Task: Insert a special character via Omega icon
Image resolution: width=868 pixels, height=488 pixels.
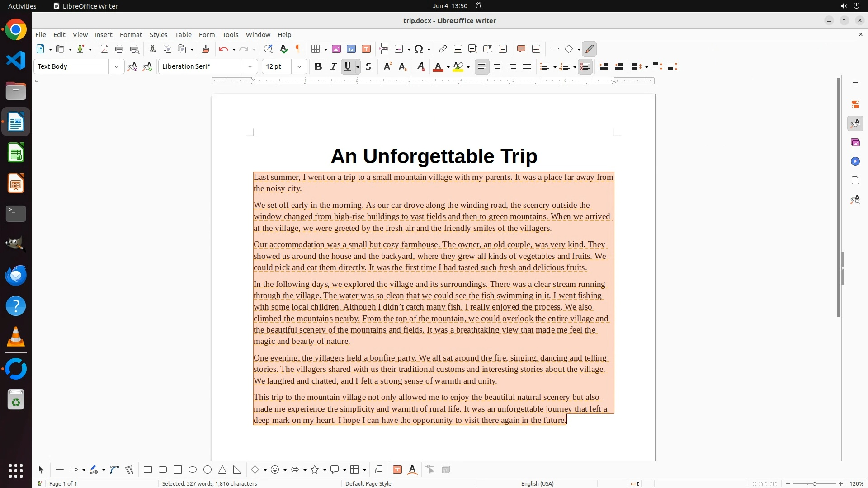Action: pos(419,49)
